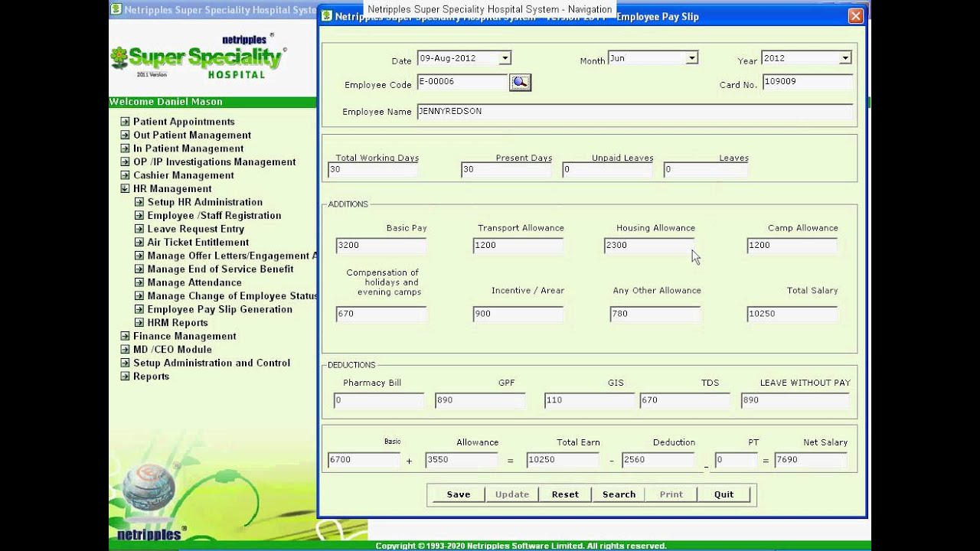Open the Date dropdown
Image resolution: width=980 pixels, height=551 pixels.
505,57
